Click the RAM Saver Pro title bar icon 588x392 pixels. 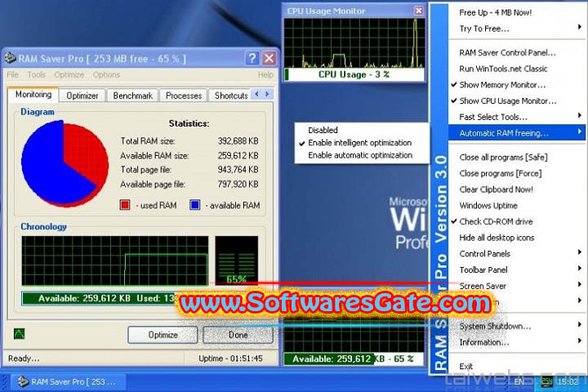[10, 58]
